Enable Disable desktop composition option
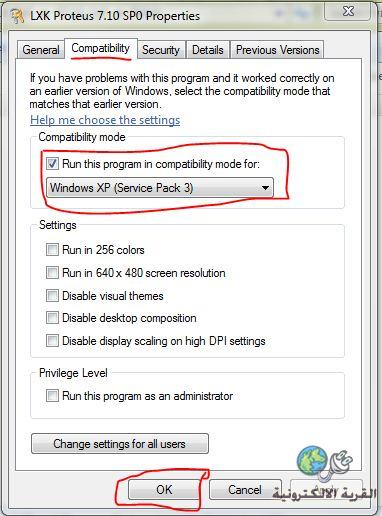The image size is (382, 516). pyautogui.click(x=52, y=318)
